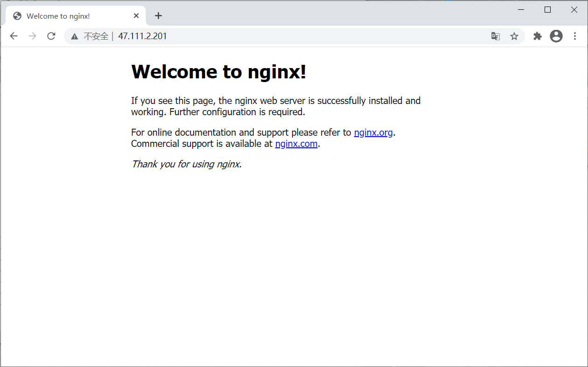Open the Google Translate page icon

pos(496,36)
